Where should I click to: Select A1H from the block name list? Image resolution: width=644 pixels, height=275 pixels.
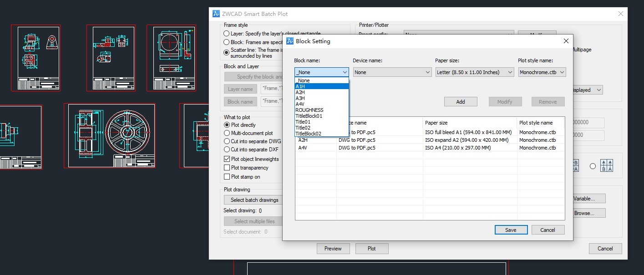pos(321,86)
